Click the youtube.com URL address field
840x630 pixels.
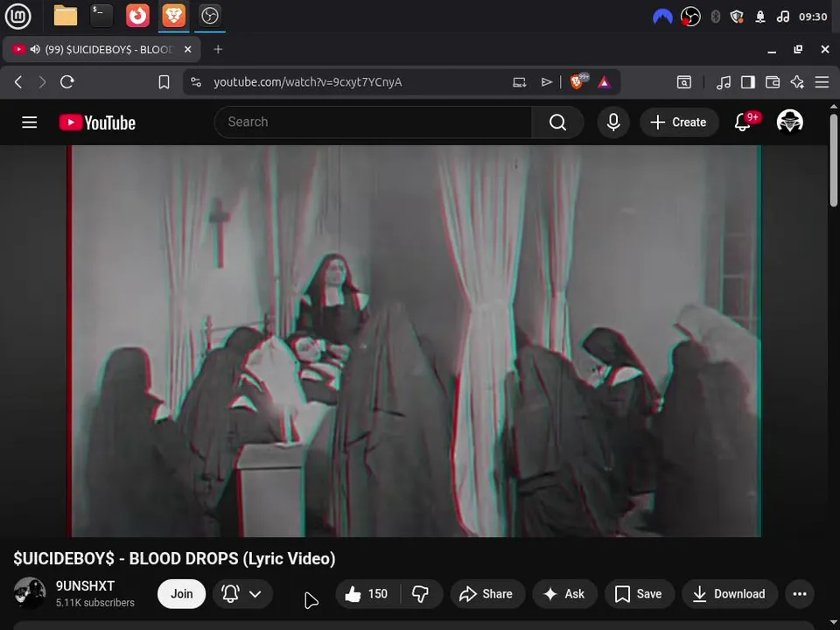[x=307, y=82]
